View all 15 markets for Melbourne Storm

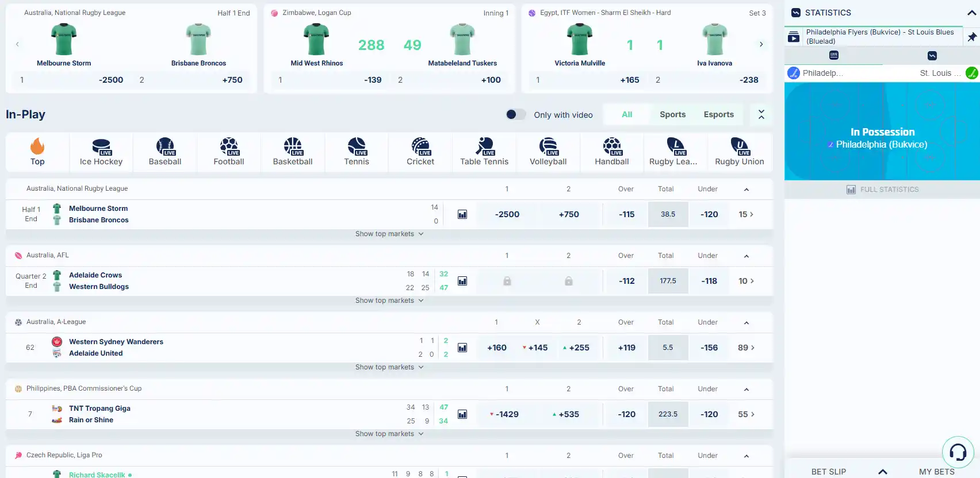coord(746,214)
